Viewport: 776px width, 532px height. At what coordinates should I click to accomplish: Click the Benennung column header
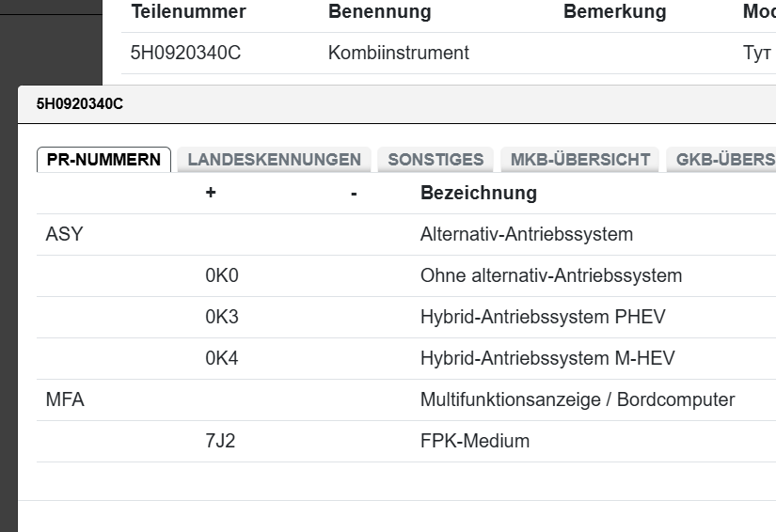point(379,12)
